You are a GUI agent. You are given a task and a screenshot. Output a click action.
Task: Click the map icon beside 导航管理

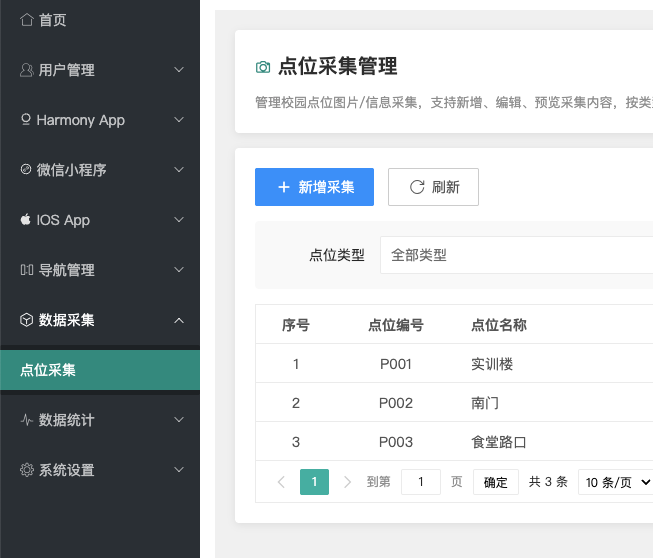coord(27,270)
